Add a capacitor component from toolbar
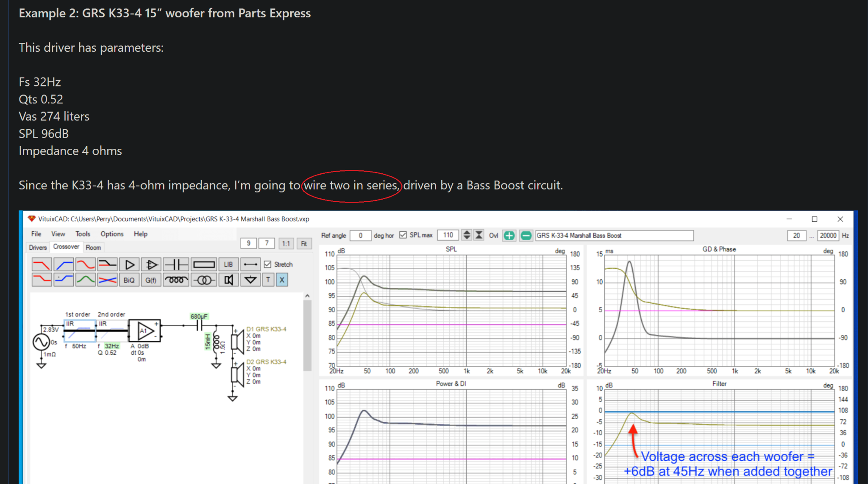 click(176, 265)
